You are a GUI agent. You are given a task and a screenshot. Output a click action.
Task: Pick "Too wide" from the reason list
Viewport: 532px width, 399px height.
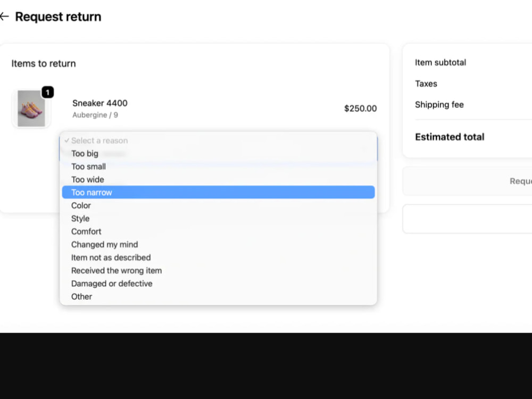218,179
